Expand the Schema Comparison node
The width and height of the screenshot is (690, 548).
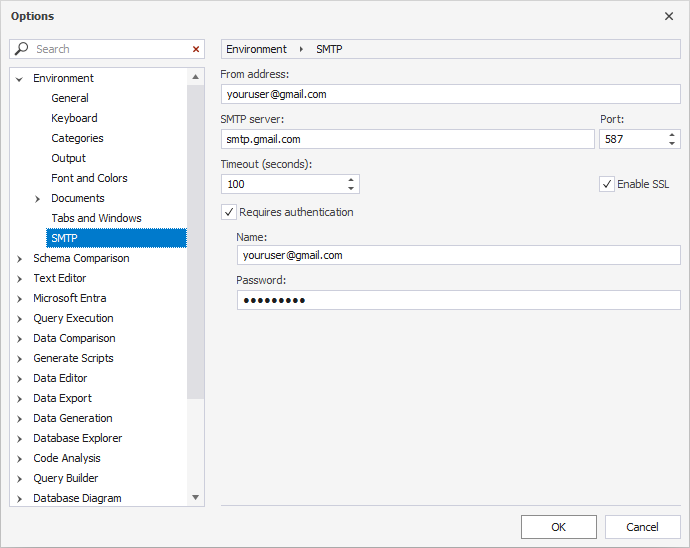coord(19,259)
